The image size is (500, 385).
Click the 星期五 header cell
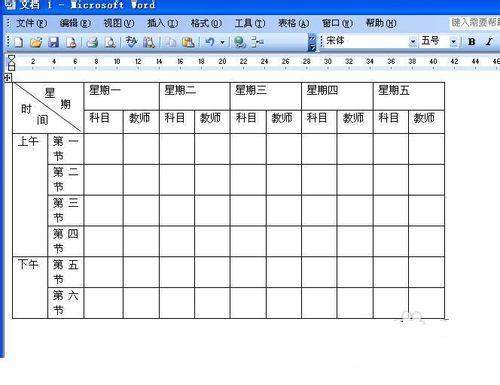(x=409, y=96)
